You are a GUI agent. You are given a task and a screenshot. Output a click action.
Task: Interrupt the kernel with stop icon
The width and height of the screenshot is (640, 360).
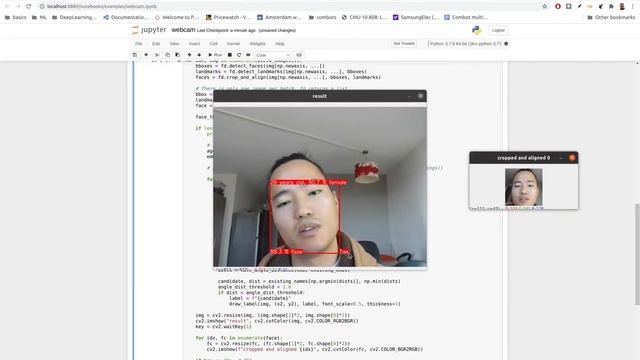click(x=230, y=55)
